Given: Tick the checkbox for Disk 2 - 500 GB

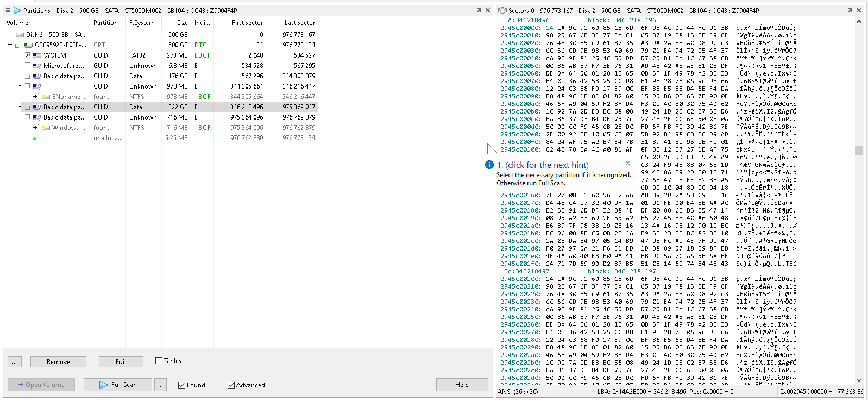Looking at the screenshot, I should pyautogui.click(x=9, y=35).
